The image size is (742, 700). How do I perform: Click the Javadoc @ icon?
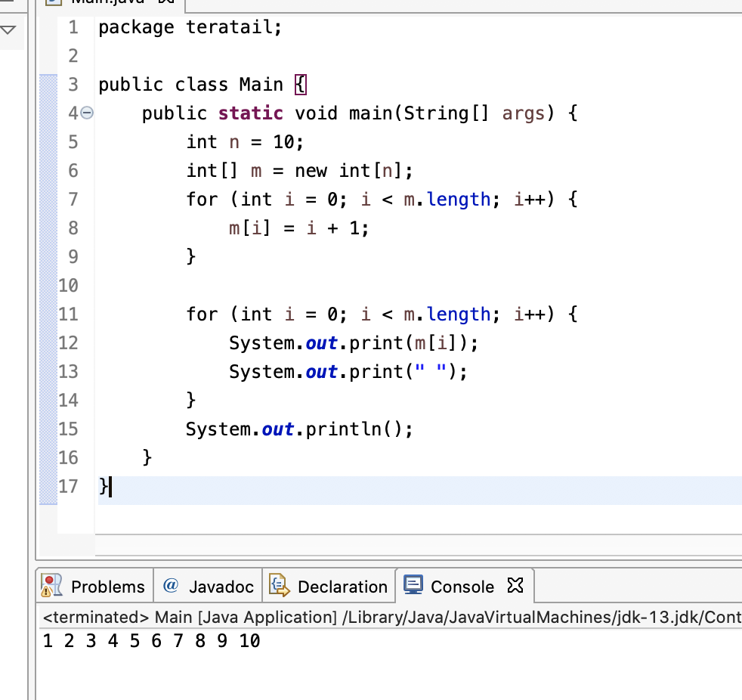point(170,585)
